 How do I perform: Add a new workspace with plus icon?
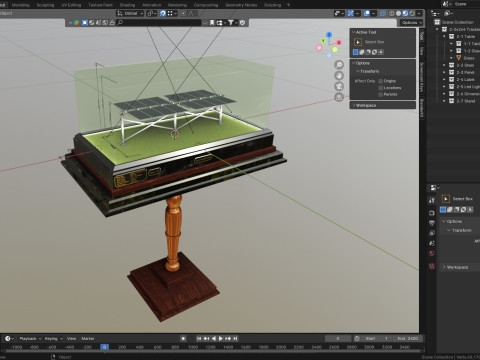288,5
